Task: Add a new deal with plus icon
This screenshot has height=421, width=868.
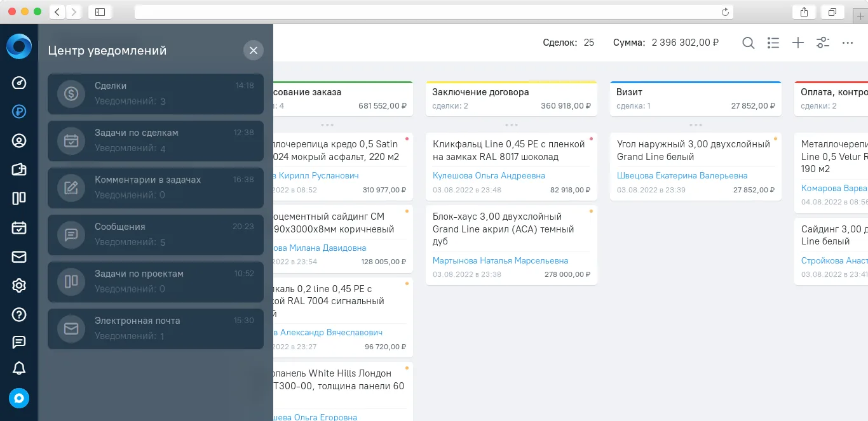Action: [x=798, y=43]
